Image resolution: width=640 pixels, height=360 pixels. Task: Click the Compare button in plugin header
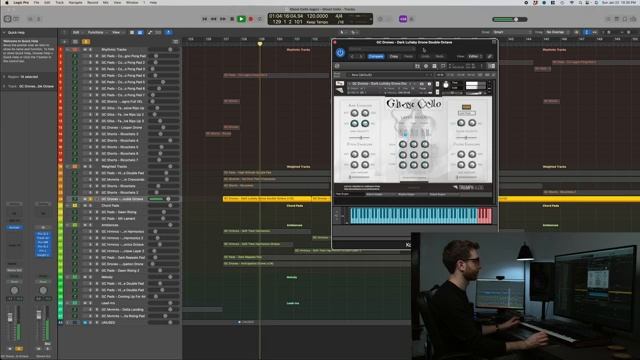pyautogui.click(x=376, y=56)
